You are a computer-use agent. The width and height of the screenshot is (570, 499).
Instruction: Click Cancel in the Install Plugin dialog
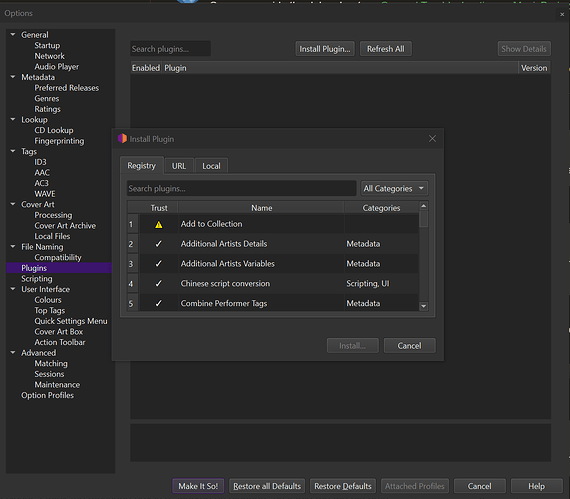409,346
